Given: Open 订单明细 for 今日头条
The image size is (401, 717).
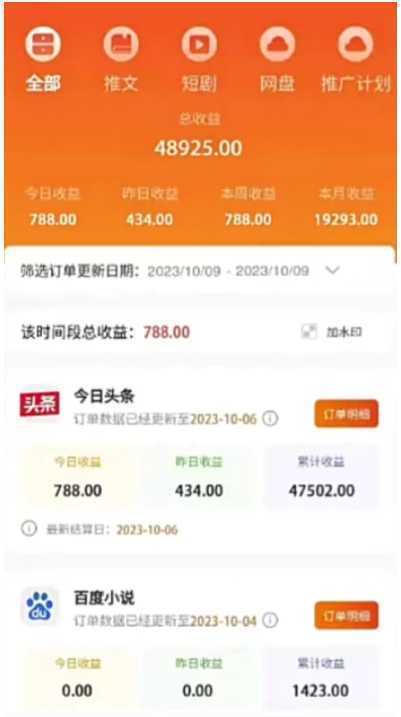Looking at the screenshot, I should coord(347,414).
